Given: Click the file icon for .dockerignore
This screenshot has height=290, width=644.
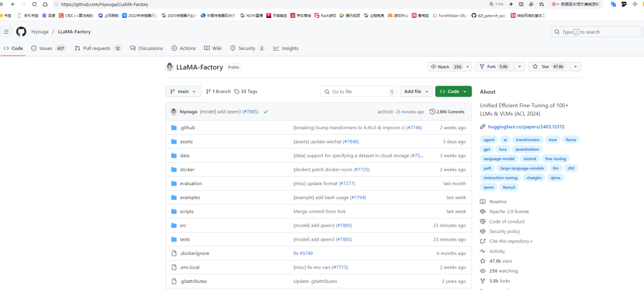Looking at the screenshot, I should pyautogui.click(x=174, y=253).
